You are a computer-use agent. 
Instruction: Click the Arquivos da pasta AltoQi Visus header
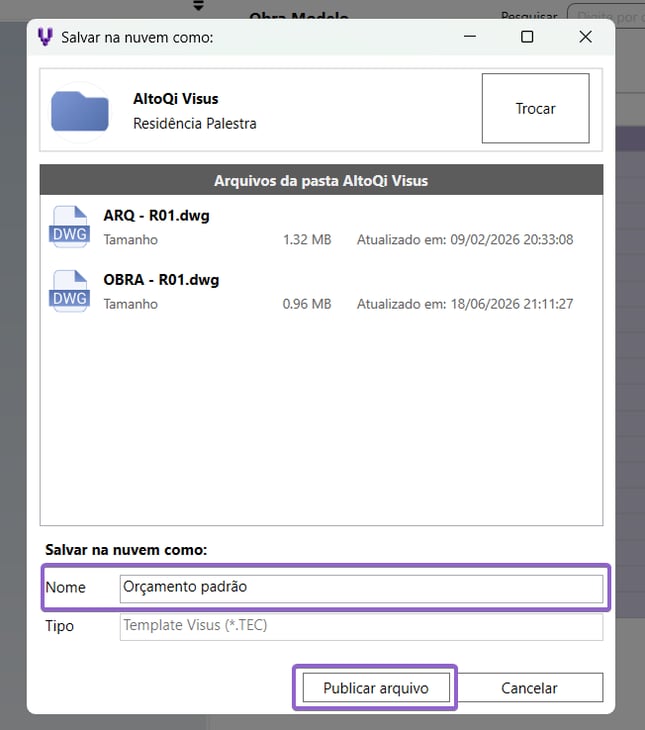click(x=321, y=180)
